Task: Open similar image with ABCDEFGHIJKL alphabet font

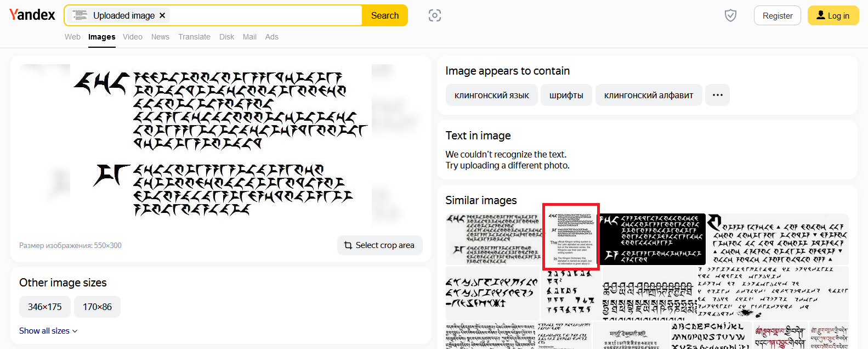Action: [x=711, y=335]
